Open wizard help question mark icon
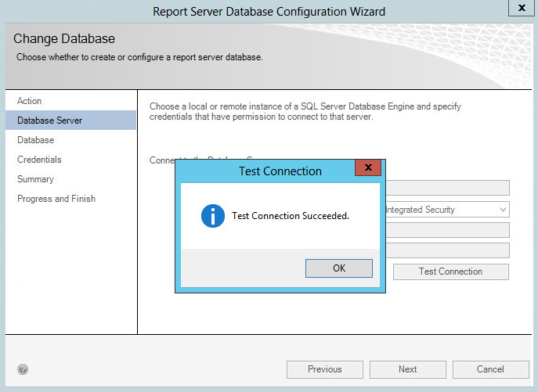This screenshot has width=538, height=392. coord(23,369)
